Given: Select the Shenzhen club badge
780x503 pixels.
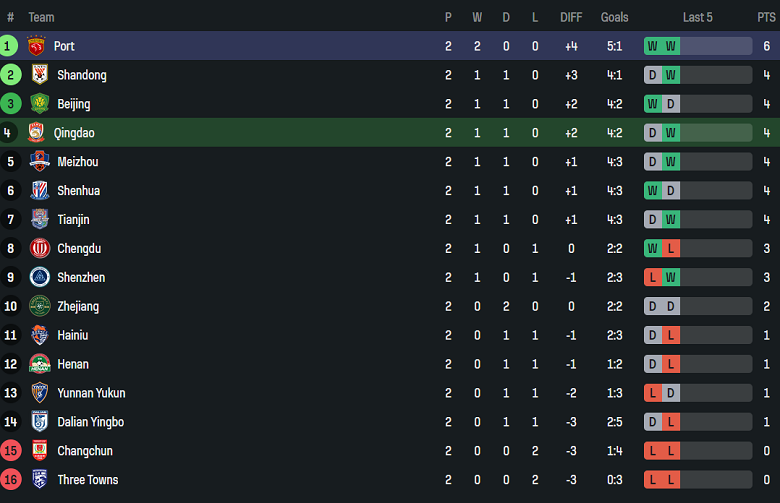Looking at the screenshot, I should [39, 278].
